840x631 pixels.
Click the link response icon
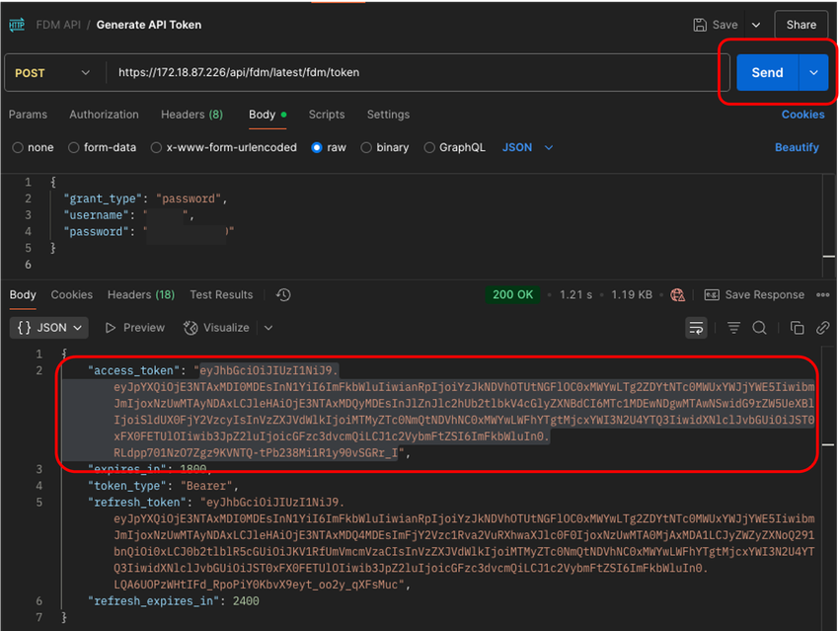pos(823,328)
